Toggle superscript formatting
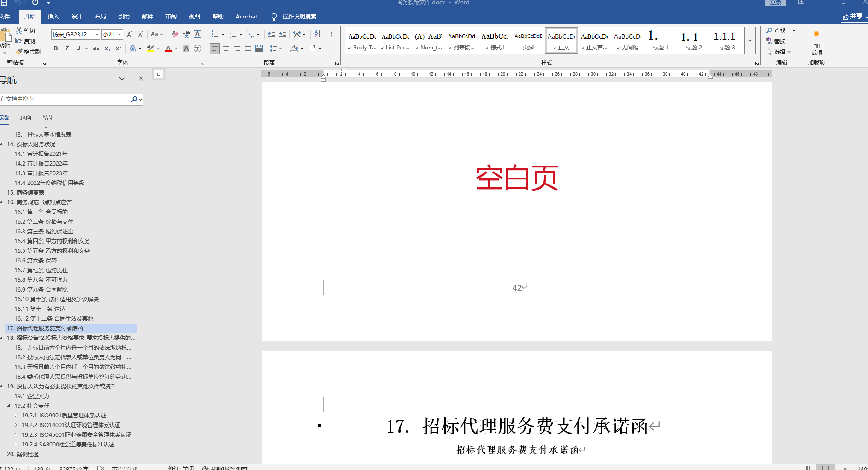The image size is (868, 470). point(118,48)
